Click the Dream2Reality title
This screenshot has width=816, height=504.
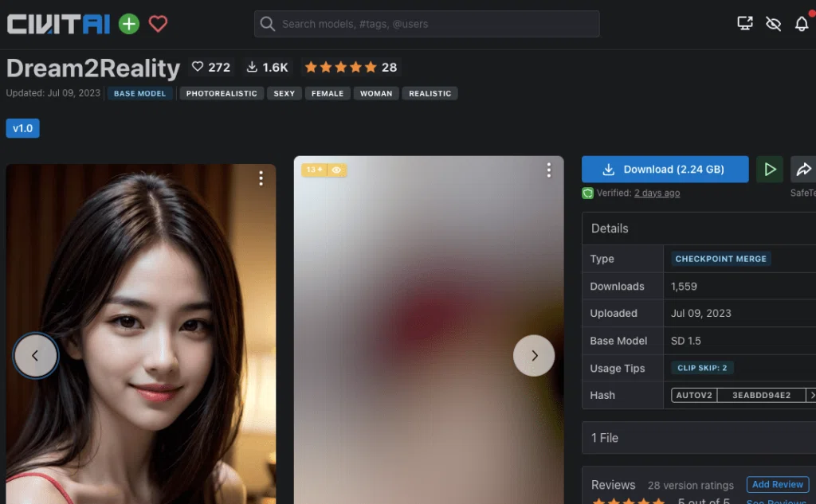93,68
